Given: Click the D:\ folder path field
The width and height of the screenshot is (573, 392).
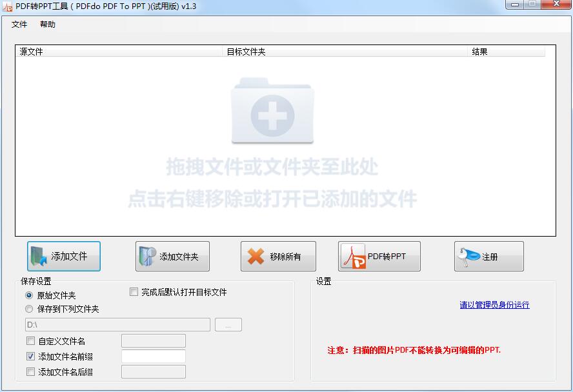Looking at the screenshot, I should (x=117, y=324).
